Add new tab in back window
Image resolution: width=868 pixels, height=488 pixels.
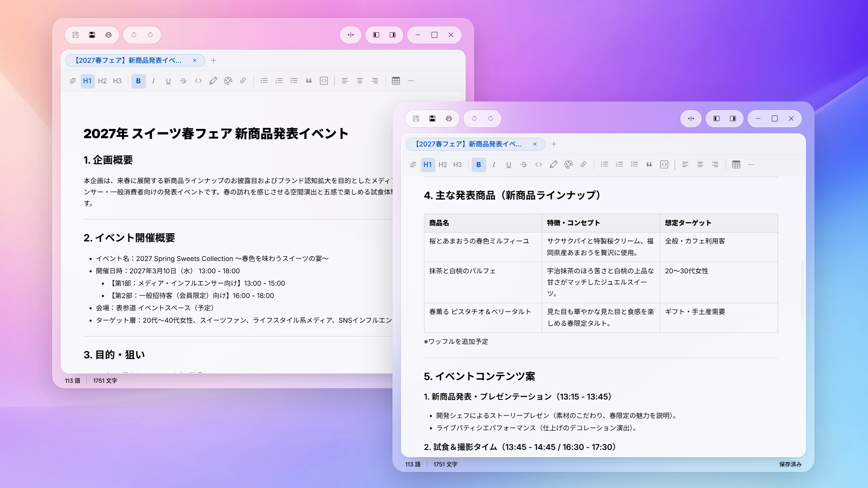(x=213, y=60)
